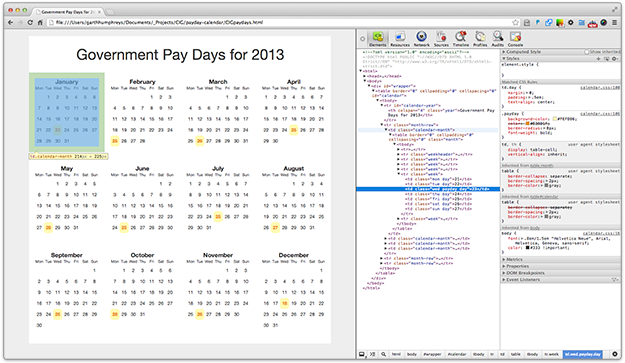
Task: Click the browser home icon
Action: pyautogui.click(x=40, y=22)
